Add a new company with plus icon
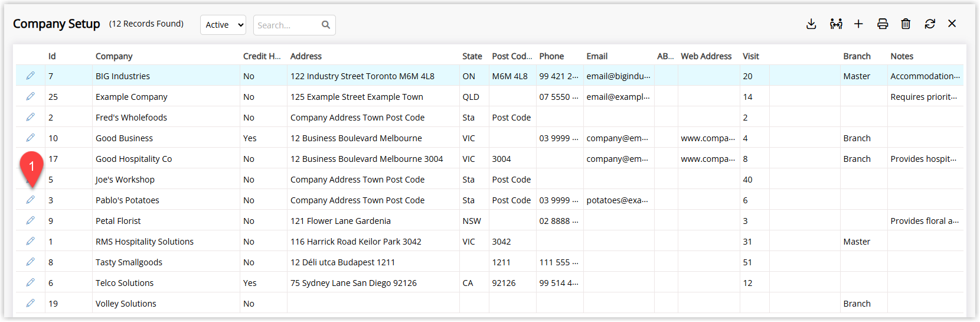980x322 pixels. click(x=858, y=24)
